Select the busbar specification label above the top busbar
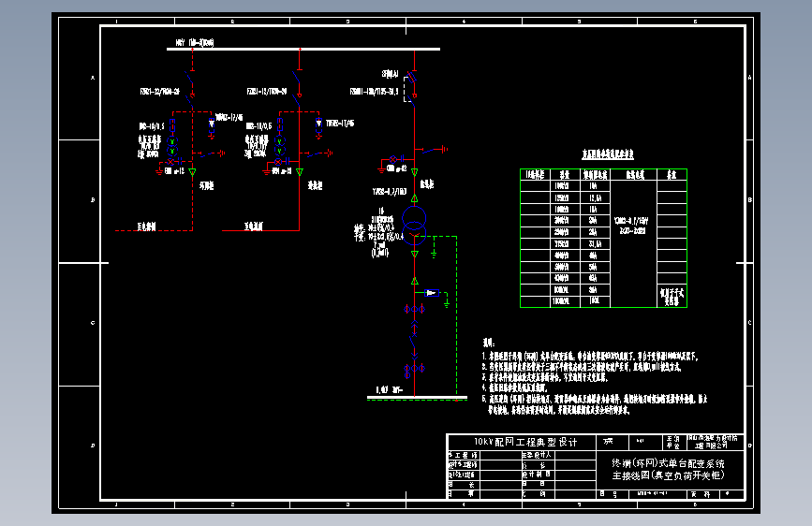This screenshot has width=812, height=526. coord(195,42)
